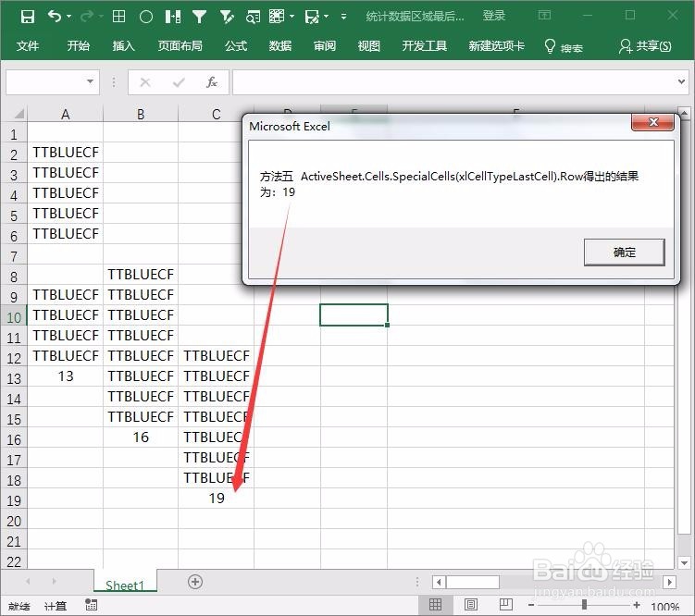Click cell B8 with TTBLUECF
Viewport: 695px width, 616px height.
pyautogui.click(x=141, y=275)
